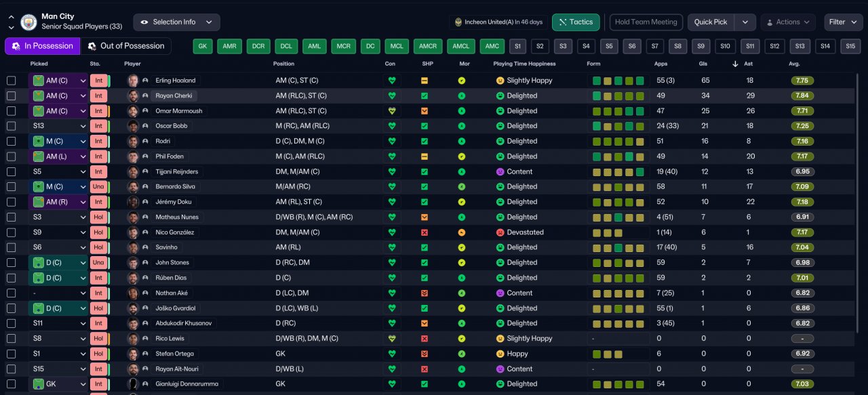Click the Quick Pick button
Viewport: 868px width, 395px height.
711,22
